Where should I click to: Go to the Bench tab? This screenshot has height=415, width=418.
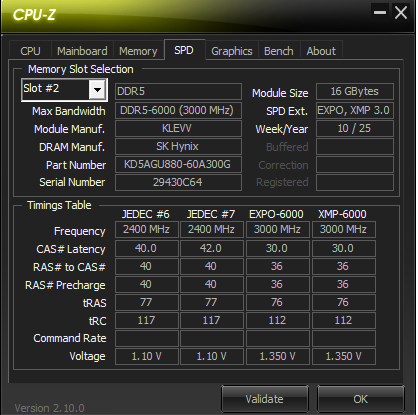click(279, 51)
